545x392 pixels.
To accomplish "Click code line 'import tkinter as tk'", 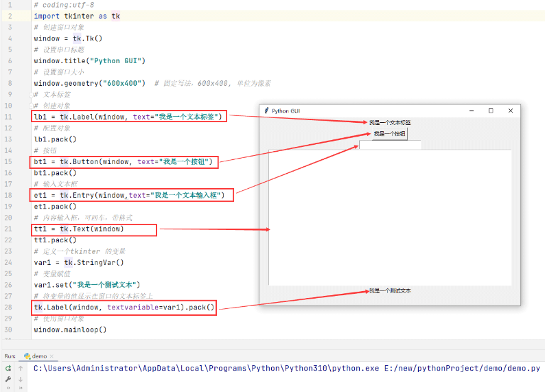I will coord(77,16).
